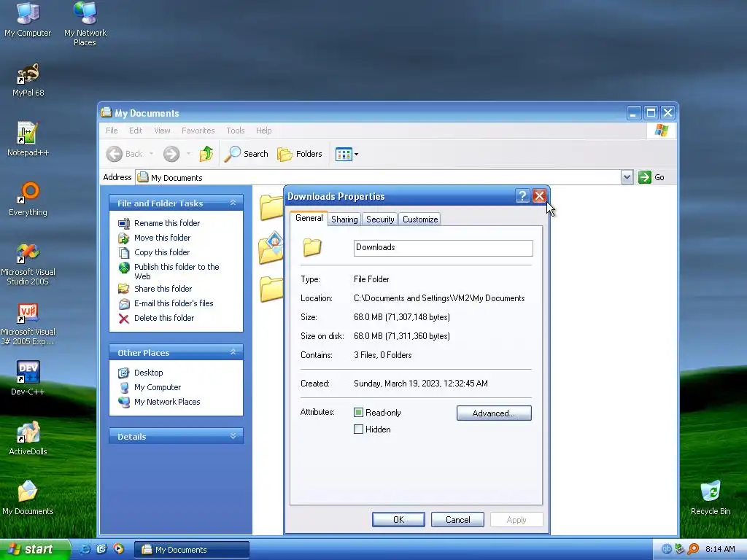Open the File menu
747x560 pixels.
(112, 131)
